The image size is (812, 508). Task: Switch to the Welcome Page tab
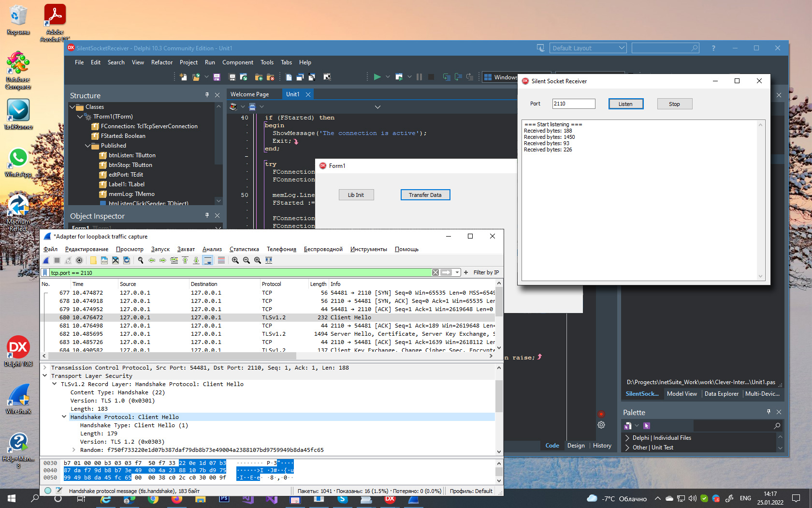click(249, 94)
